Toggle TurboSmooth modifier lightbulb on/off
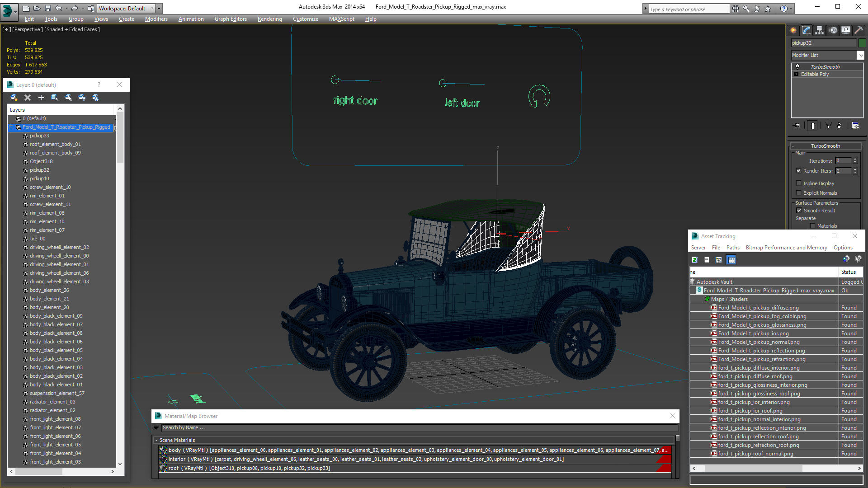 tap(797, 67)
